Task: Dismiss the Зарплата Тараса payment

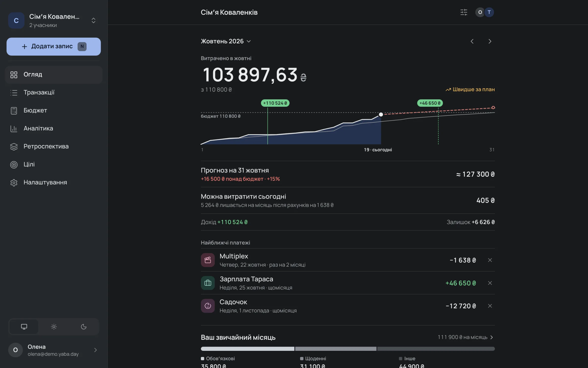Action: tap(490, 283)
